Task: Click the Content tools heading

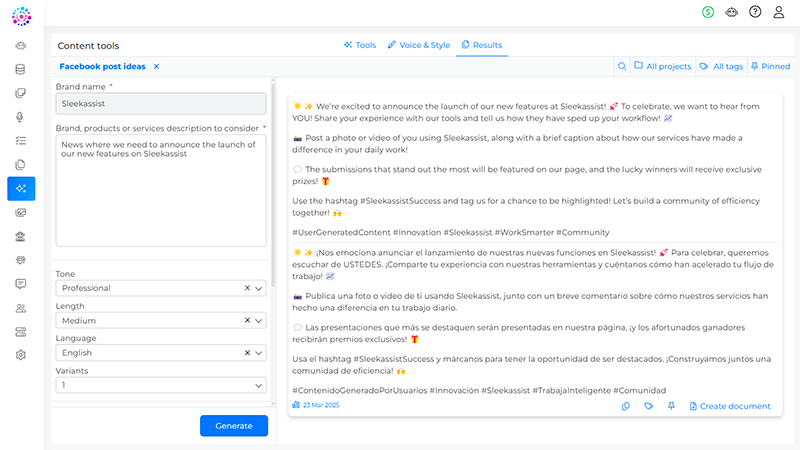Action: coord(88,45)
